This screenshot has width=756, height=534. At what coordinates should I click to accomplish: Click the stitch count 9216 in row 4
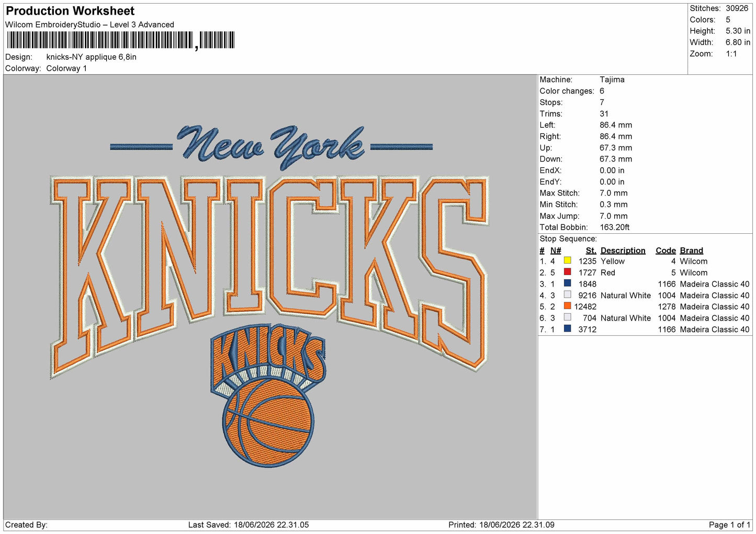(587, 295)
